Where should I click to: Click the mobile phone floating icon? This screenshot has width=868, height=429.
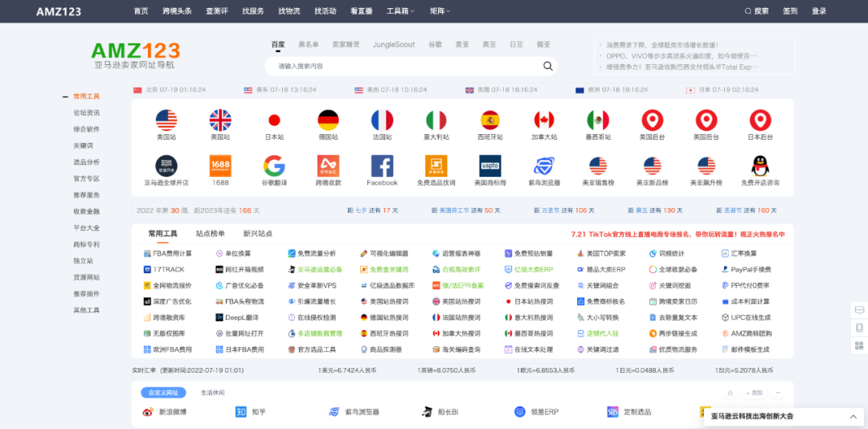click(x=859, y=328)
